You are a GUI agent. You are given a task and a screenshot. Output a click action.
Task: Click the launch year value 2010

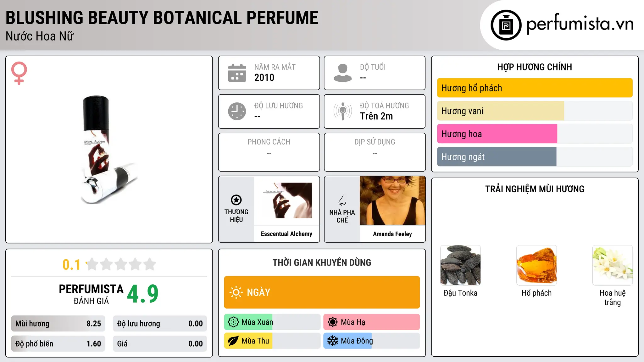pyautogui.click(x=264, y=78)
